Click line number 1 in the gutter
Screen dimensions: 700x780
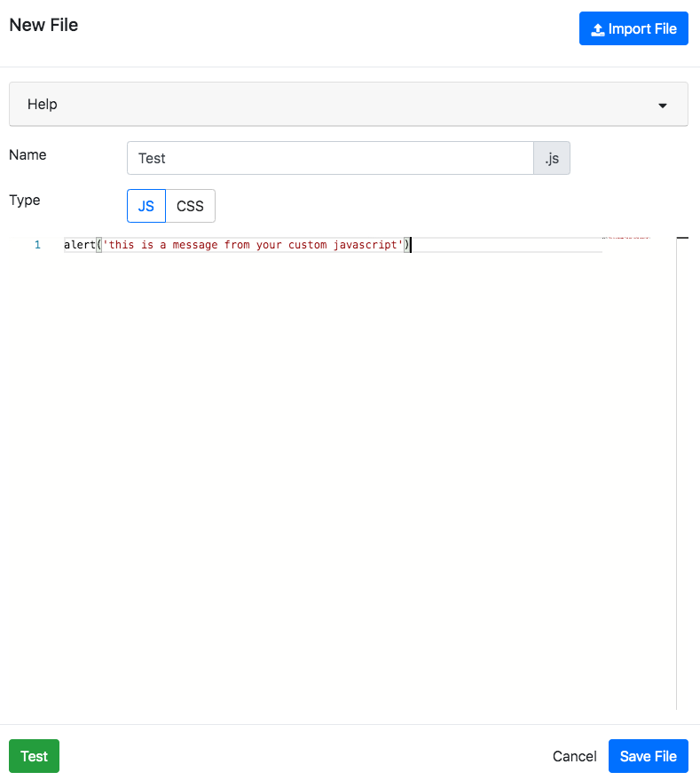[37, 245]
